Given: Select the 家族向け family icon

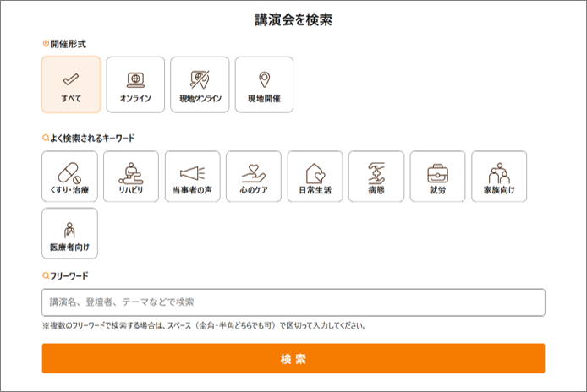Looking at the screenshot, I should (499, 173).
